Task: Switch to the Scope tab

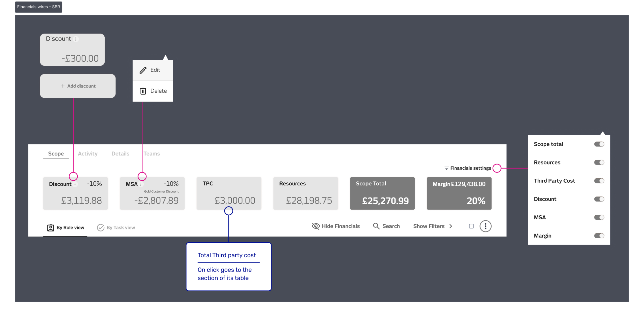Action: (x=56, y=154)
